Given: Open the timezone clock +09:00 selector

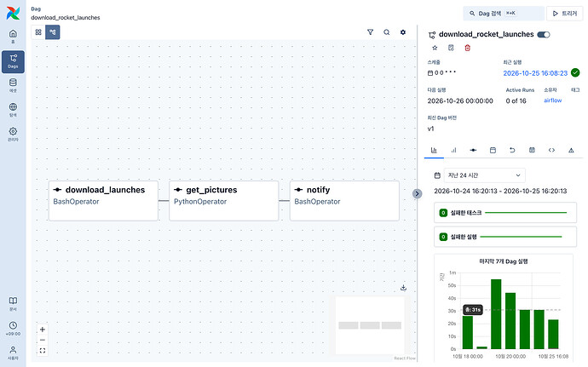Looking at the screenshot, I should [13, 329].
